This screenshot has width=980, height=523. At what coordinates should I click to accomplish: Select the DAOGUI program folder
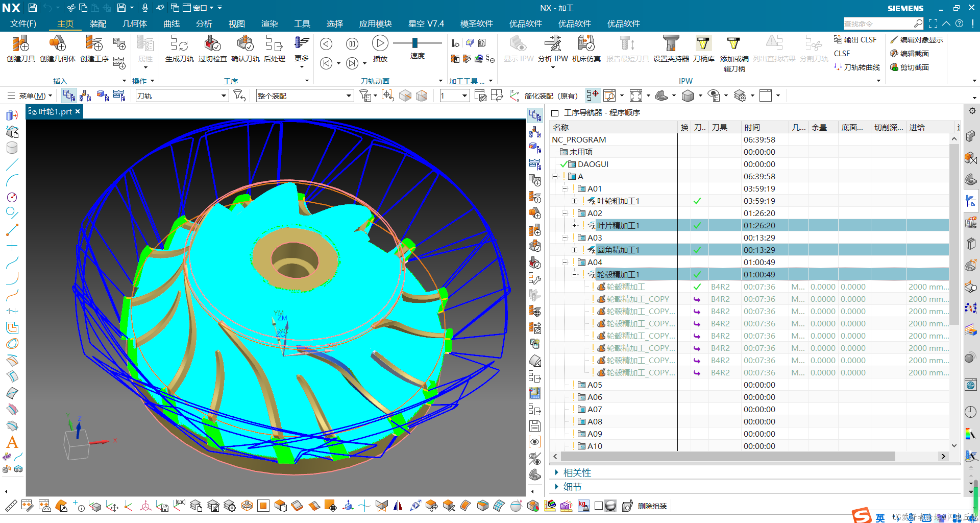point(750,164)
